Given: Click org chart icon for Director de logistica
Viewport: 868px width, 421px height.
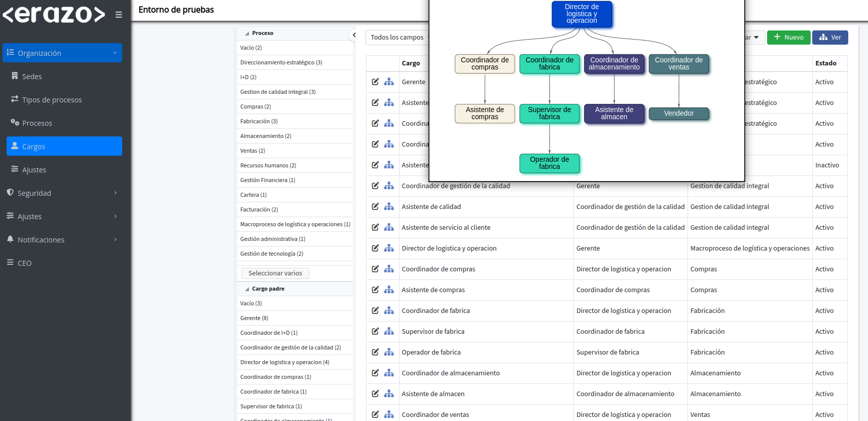Looking at the screenshot, I should [389, 248].
